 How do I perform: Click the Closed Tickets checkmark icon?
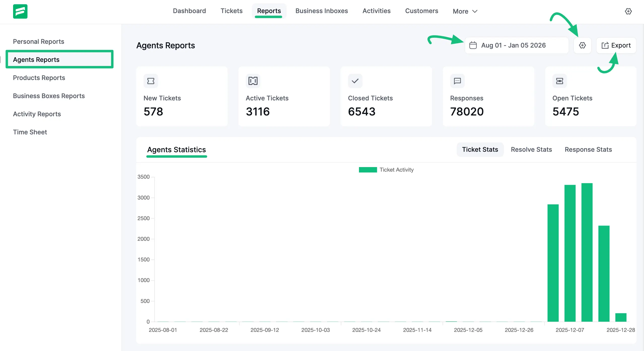tap(355, 81)
